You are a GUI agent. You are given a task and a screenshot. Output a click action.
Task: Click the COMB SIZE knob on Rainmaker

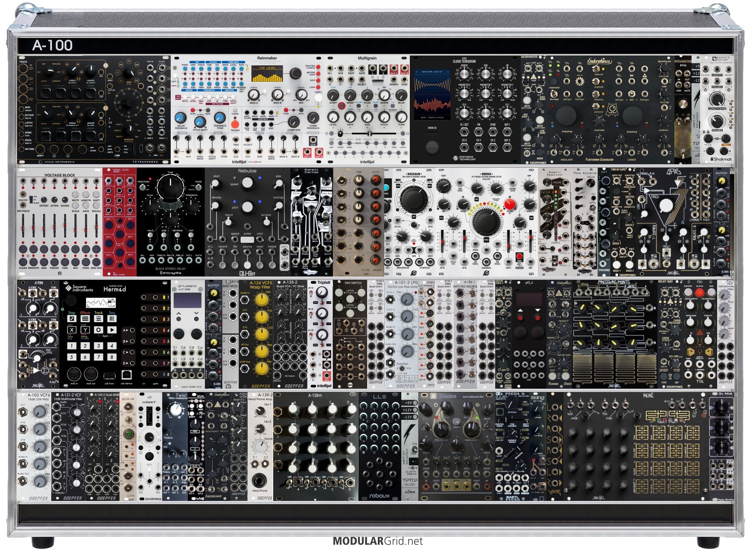coord(295,122)
